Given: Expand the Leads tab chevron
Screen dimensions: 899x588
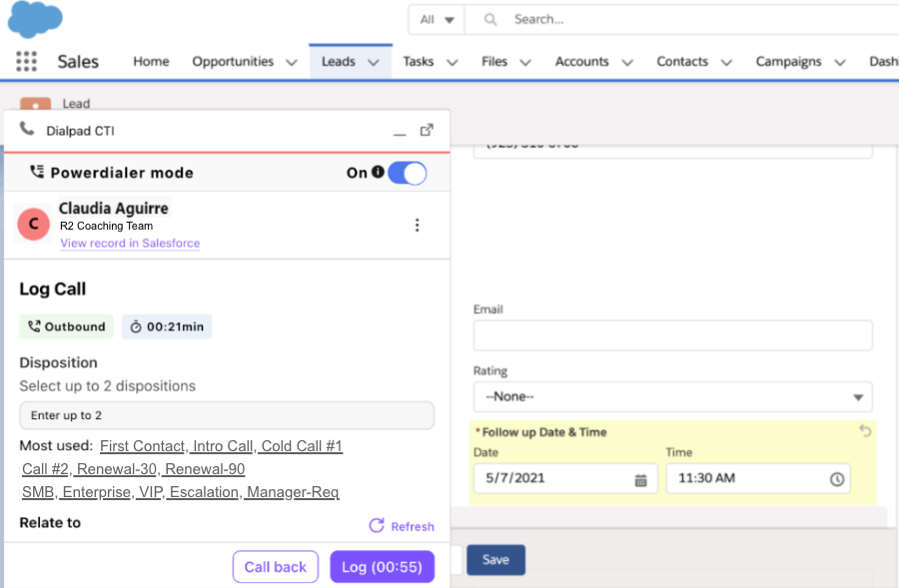Looking at the screenshot, I should coord(374,63).
